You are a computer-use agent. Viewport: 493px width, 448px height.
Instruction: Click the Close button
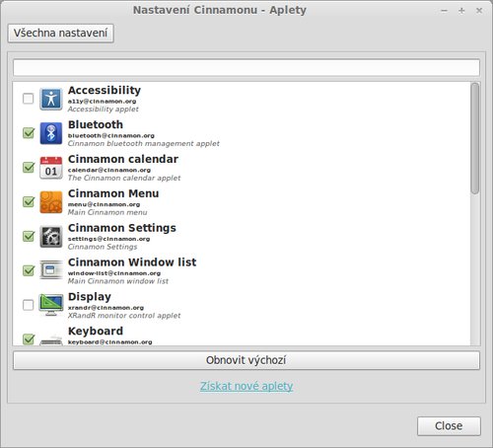pos(449,426)
